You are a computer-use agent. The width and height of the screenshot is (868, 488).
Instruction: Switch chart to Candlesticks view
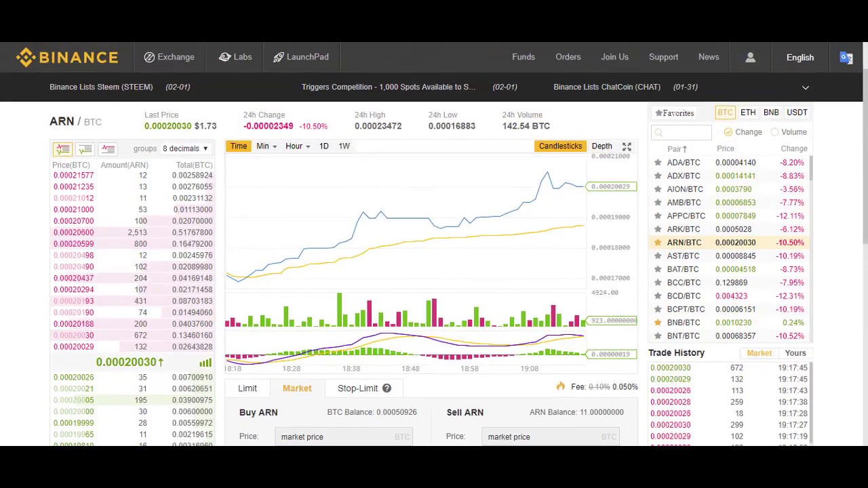coord(560,146)
